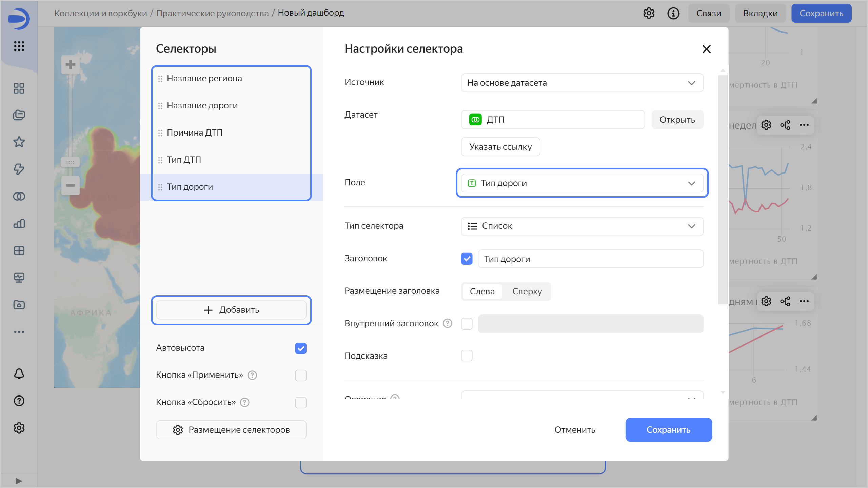The height and width of the screenshot is (488, 868).
Task: Click the dashboard settings gear in header
Action: 649,13
